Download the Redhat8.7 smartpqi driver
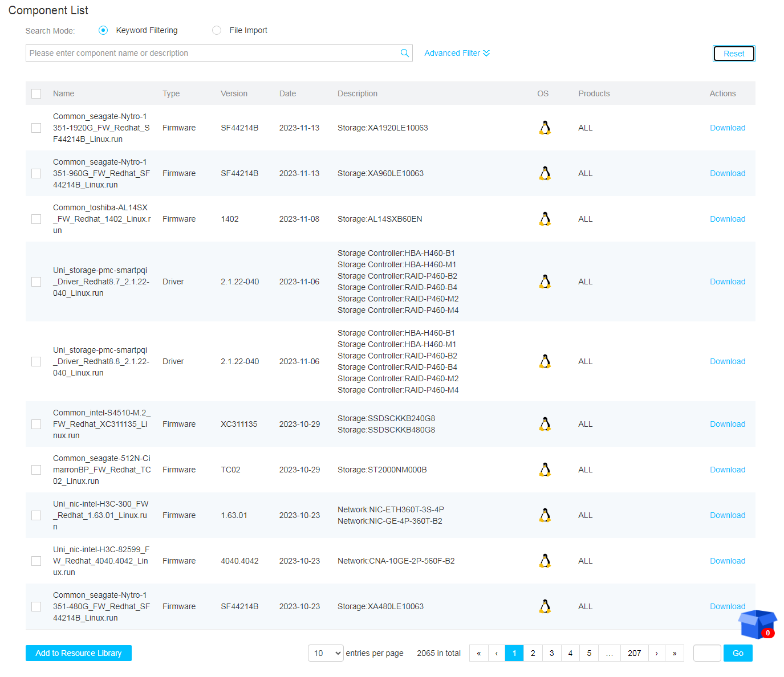The height and width of the screenshot is (677, 784). tap(728, 282)
